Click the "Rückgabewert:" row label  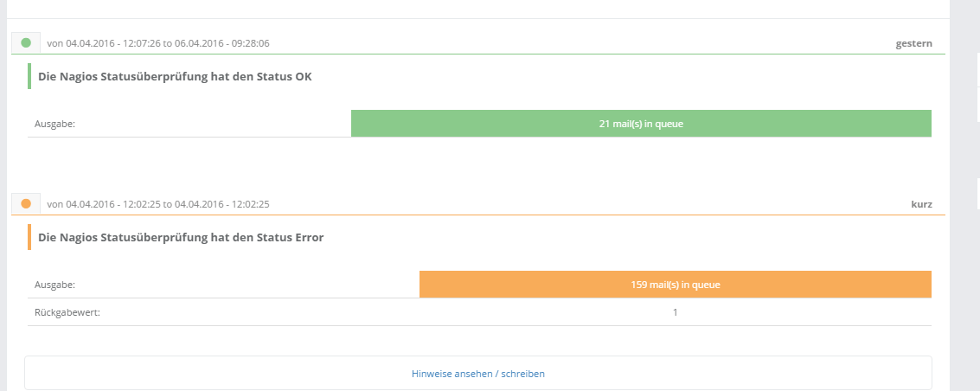67,311
